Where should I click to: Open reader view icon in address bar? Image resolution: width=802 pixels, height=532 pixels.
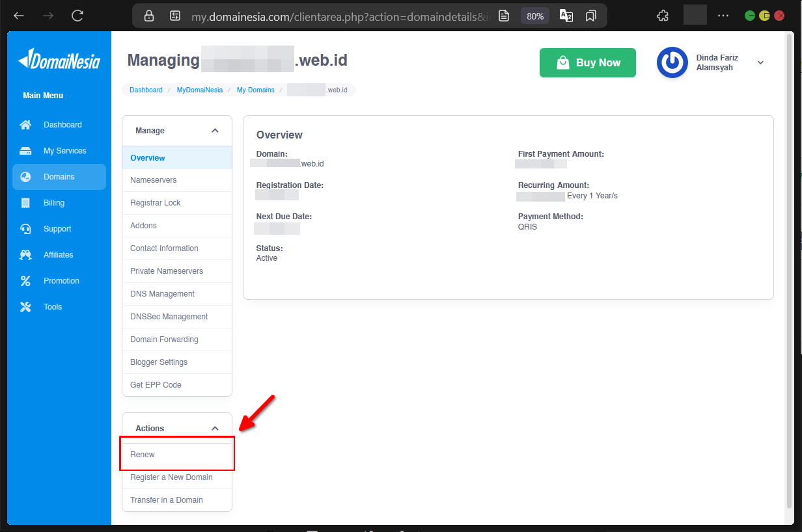504,16
